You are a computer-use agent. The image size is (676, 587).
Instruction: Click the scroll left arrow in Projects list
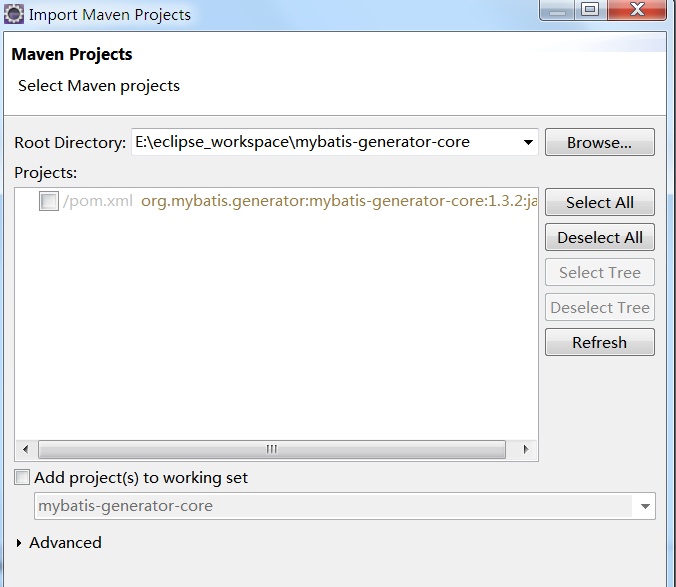pos(26,450)
